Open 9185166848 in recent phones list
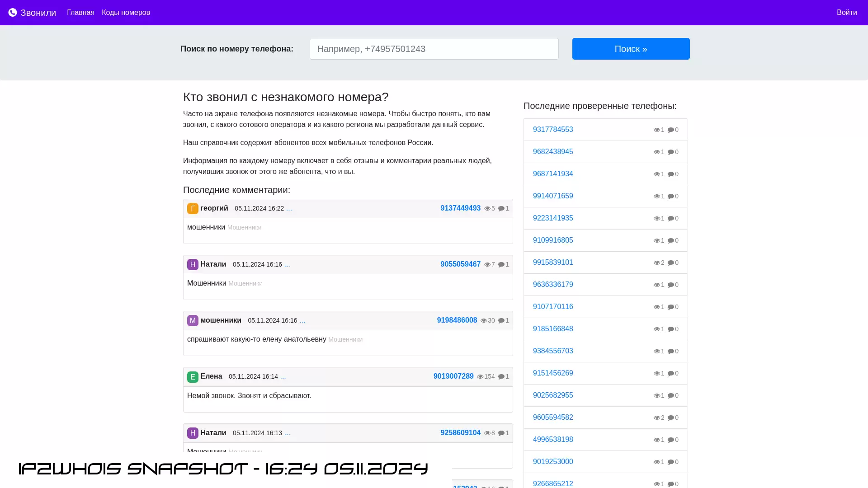The image size is (868, 488). (553, 329)
